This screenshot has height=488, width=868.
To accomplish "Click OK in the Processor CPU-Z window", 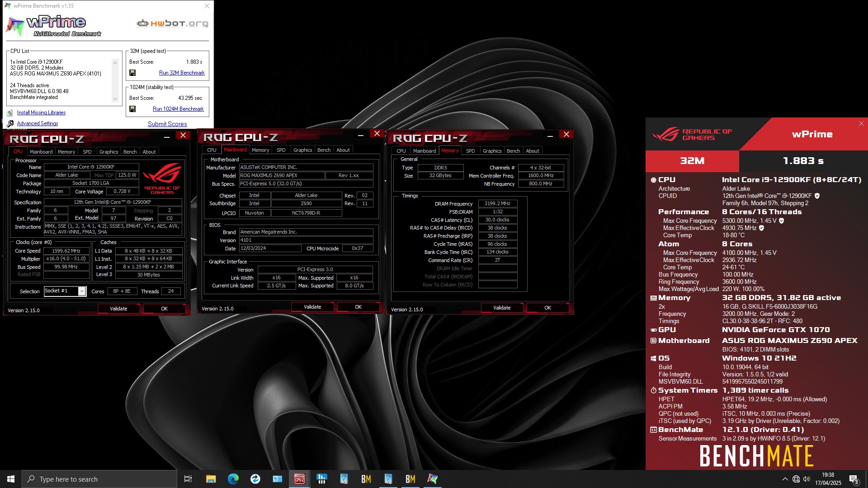I will tap(164, 309).
